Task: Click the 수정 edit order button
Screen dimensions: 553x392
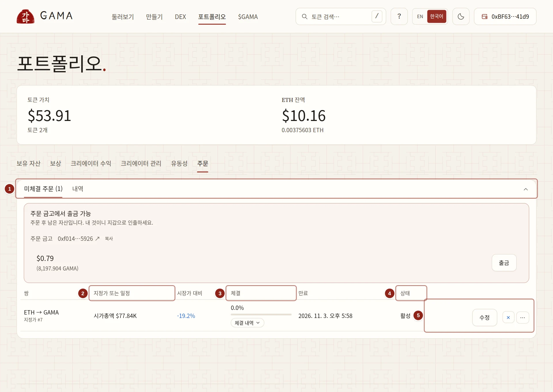Action: [x=484, y=317]
